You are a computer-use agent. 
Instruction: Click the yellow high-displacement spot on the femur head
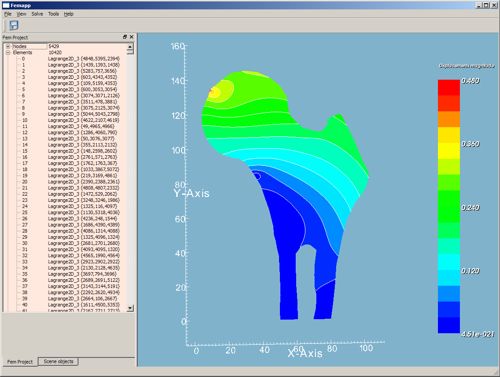click(214, 93)
